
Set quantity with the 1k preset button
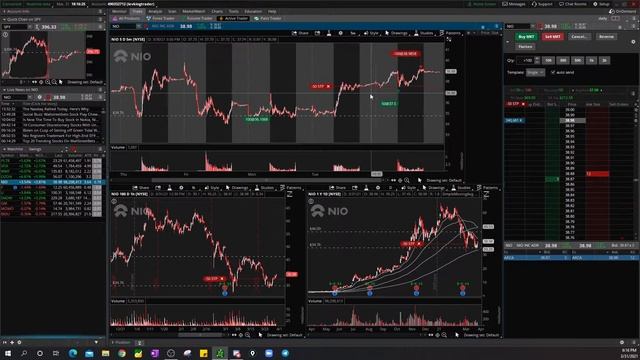pyautogui.click(x=592, y=60)
